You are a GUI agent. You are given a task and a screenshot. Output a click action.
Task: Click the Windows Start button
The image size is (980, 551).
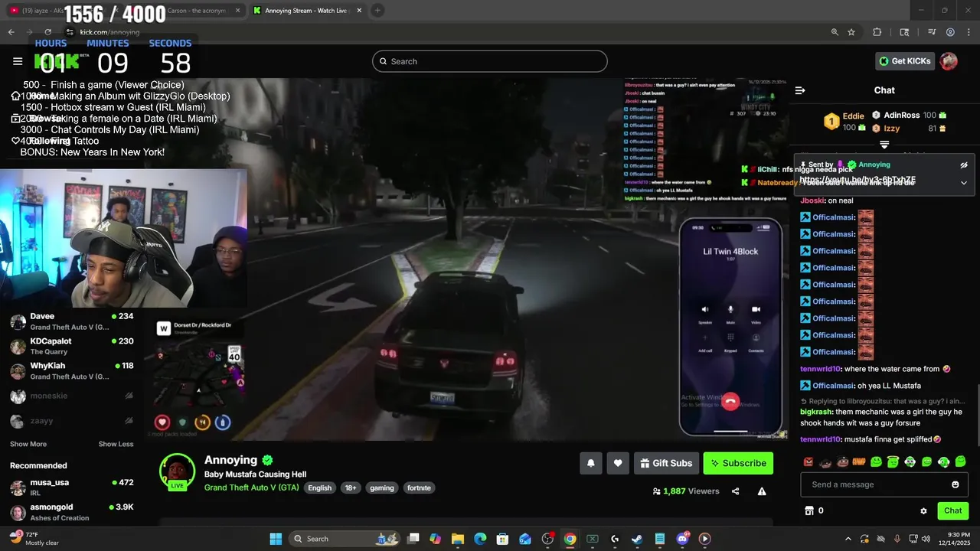276,539
